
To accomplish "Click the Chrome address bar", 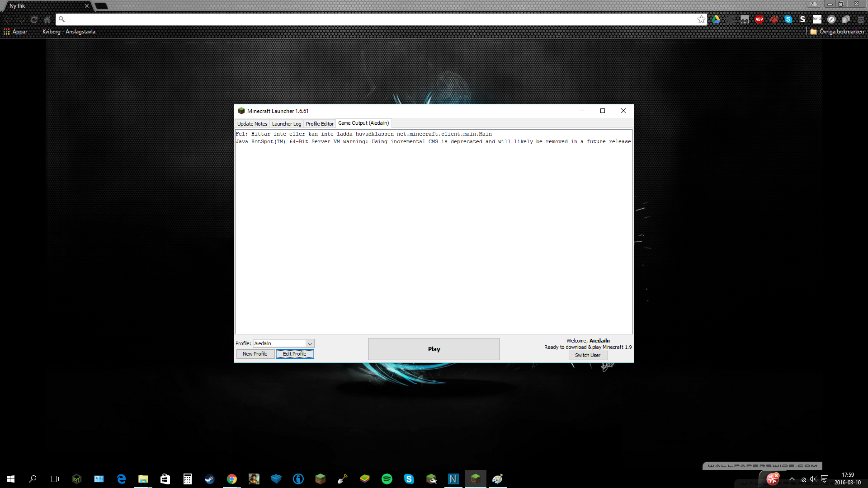I will pyautogui.click(x=380, y=19).
